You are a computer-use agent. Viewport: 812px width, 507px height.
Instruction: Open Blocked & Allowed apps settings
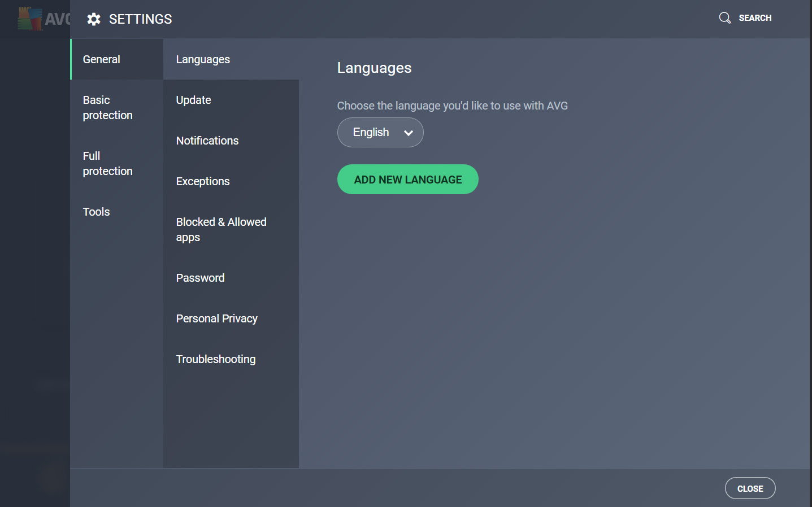[x=221, y=229]
